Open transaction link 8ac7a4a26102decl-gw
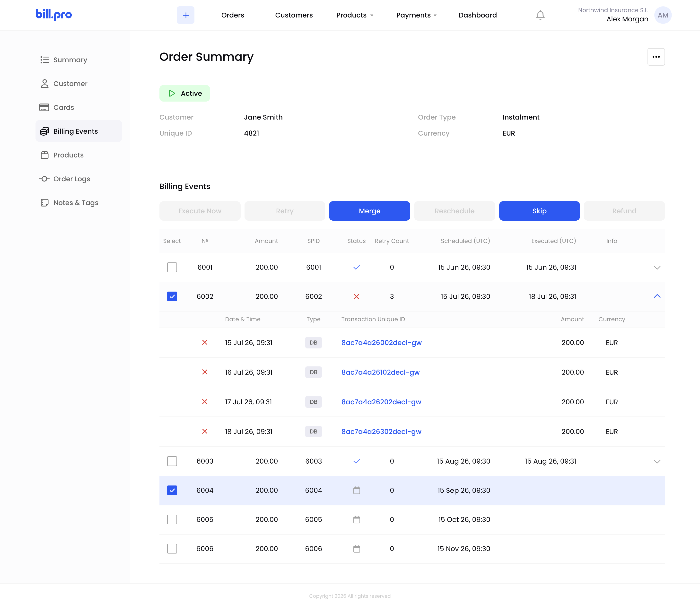Image resolution: width=700 pixels, height=606 pixels. 380,372
